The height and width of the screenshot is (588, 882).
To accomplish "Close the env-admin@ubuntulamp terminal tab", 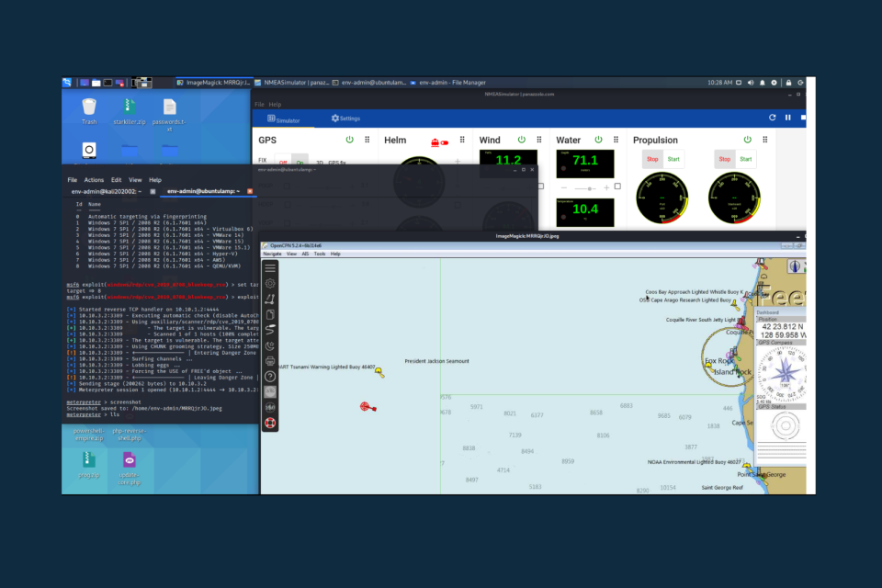I will point(250,191).
